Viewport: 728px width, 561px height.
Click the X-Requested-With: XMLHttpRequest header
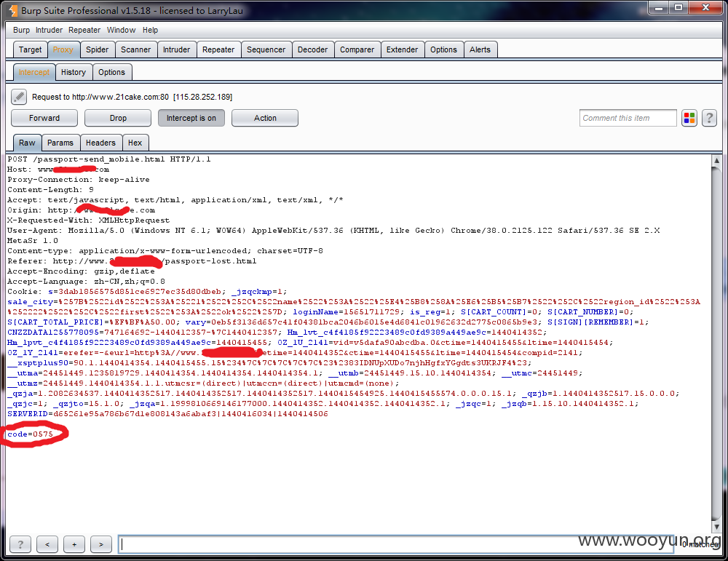89,220
